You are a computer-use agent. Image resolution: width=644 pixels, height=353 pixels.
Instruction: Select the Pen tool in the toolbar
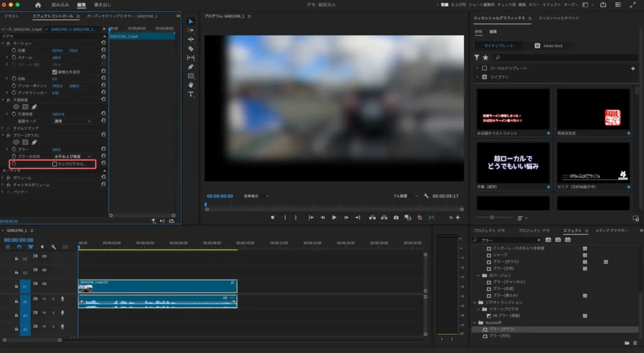[x=191, y=67]
